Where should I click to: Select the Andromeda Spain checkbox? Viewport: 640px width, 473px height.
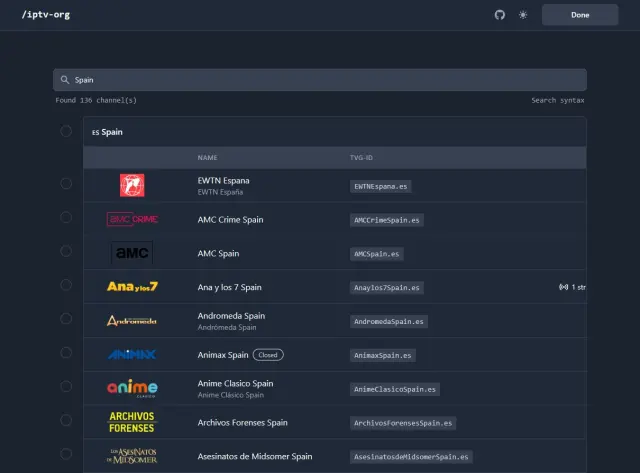coord(66,319)
